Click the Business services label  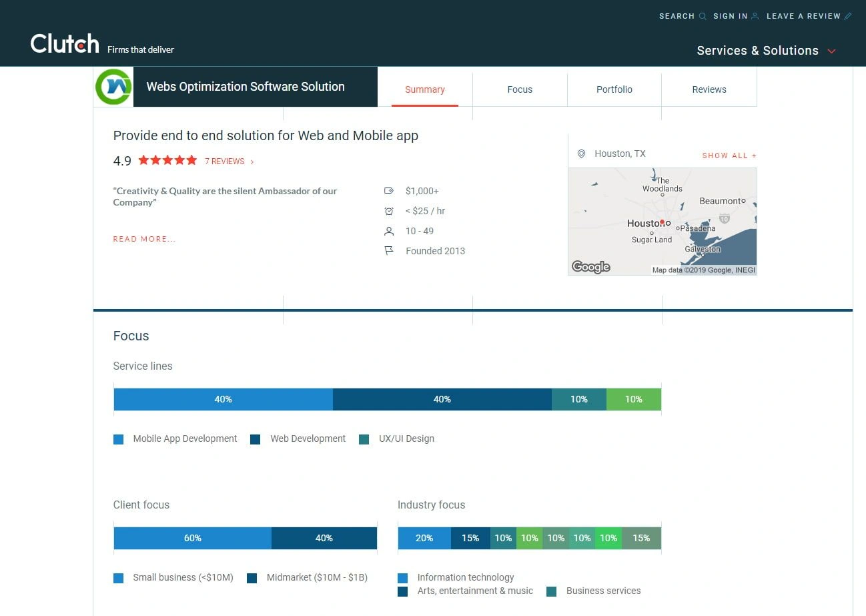[x=603, y=591]
